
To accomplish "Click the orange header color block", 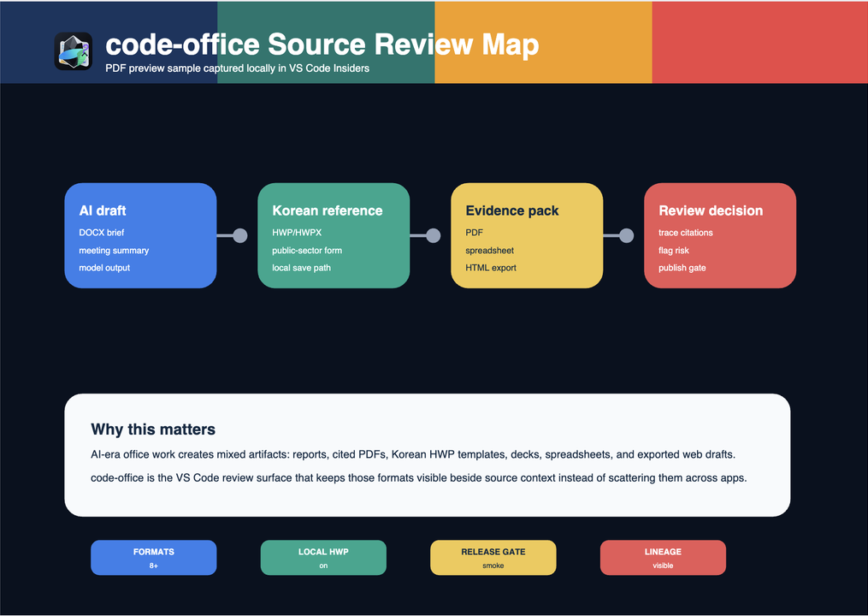I will (543, 42).
